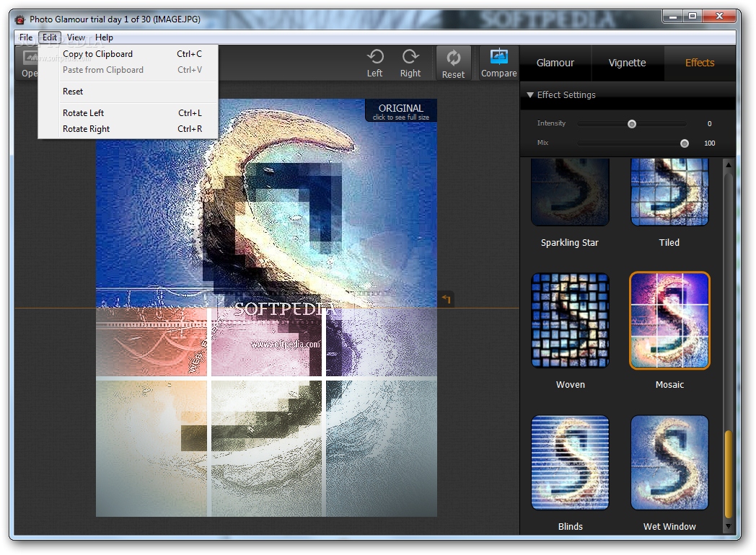Click the ORIGINAL full-size badge on the image

(x=400, y=111)
